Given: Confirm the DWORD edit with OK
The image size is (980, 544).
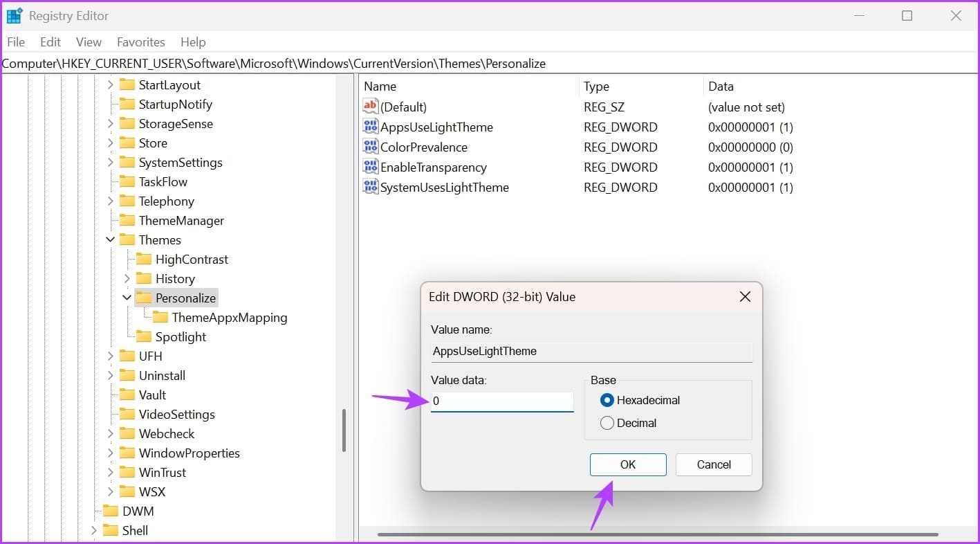Looking at the screenshot, I should tap(628, 464).
